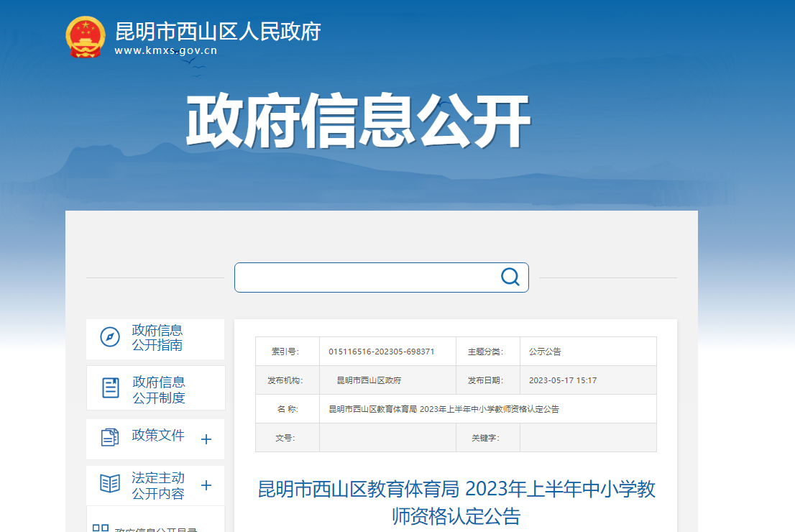Select publisher 昆明市西山区政府 value
Screen dimensions: 795x532
tap(369, 380)
